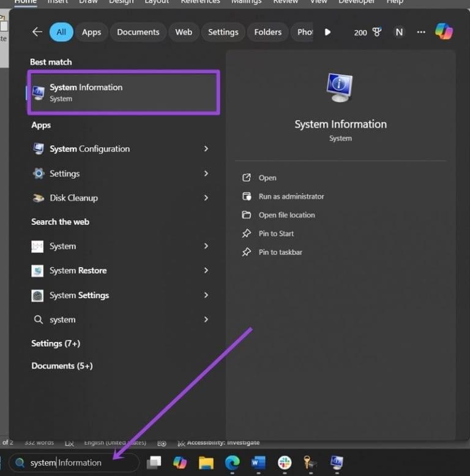
Task: Open the three-dot more options menu
Action: tap(421, 32)
